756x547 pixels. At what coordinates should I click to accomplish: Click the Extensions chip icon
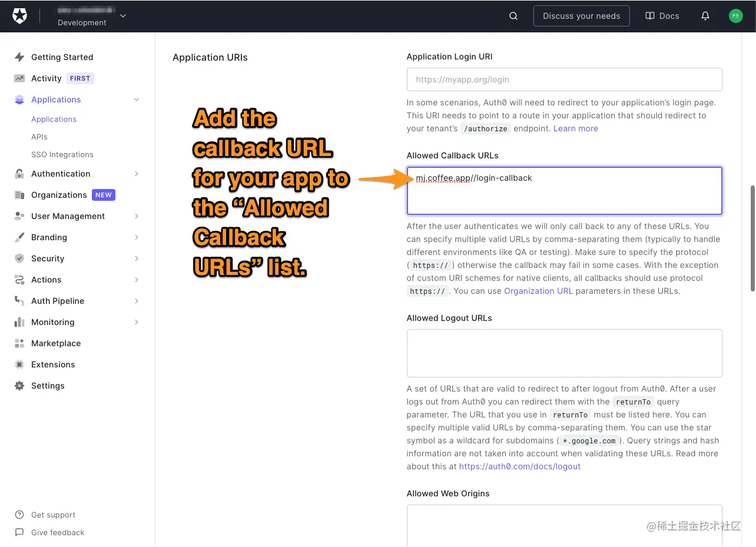pos(19,364)
